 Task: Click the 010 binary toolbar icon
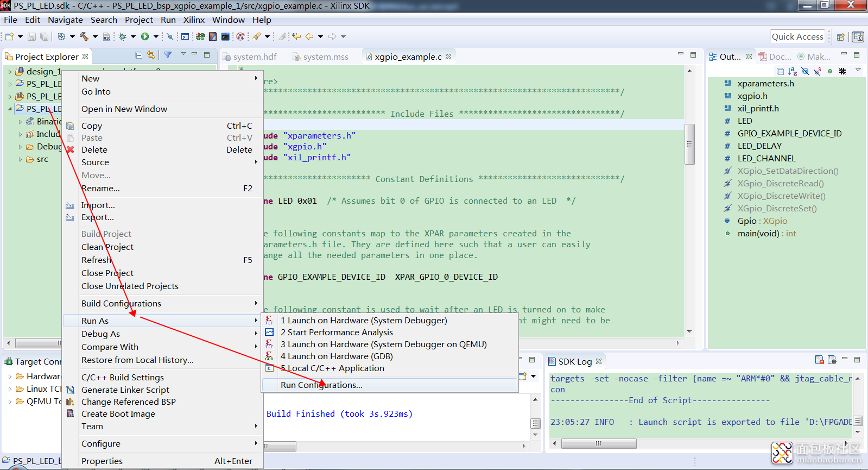(x=106, y=36)
